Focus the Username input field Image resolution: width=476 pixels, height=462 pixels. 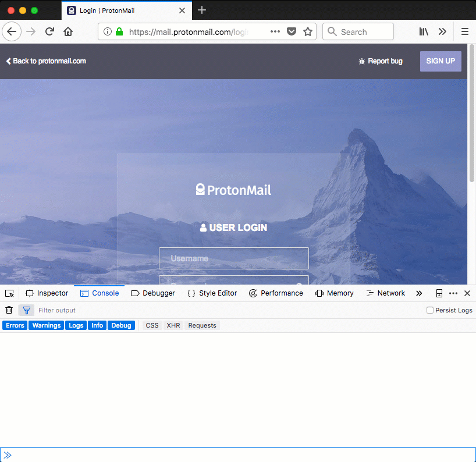(x=234, y=258)
